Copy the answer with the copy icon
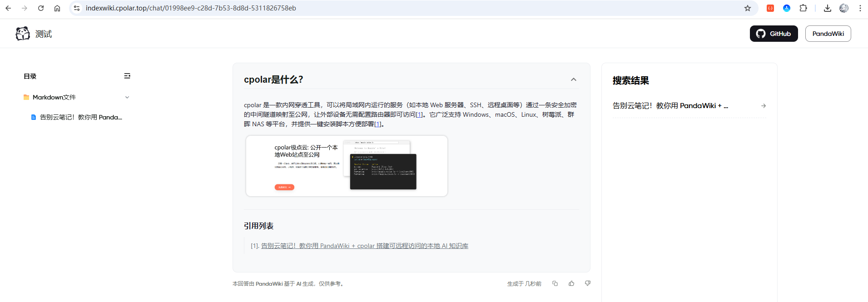This screenshot has height=302, width=868. tap(555, 283)
